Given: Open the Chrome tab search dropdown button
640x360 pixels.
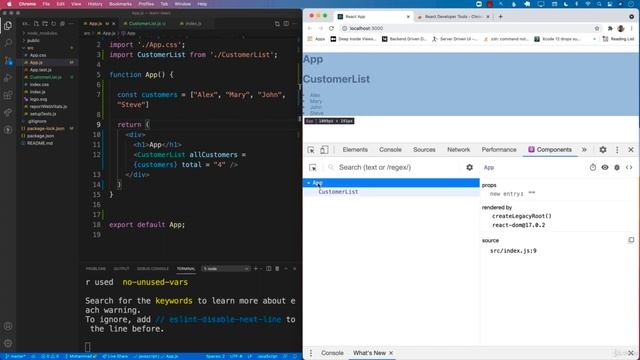Looking at the screenshot, I should pyautogui.click(x=631, y=17).
